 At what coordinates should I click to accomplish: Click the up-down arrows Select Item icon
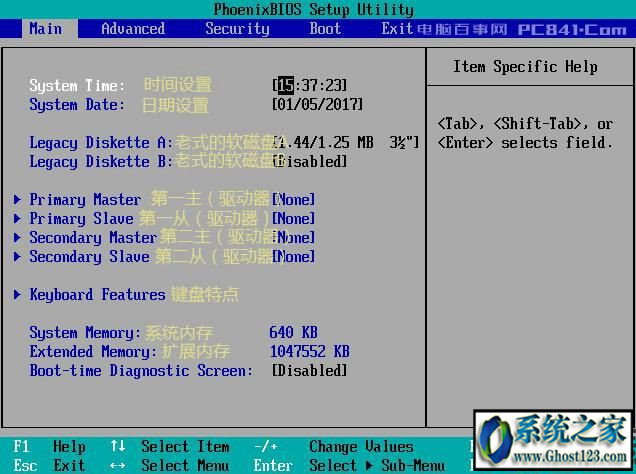[x=118, y=446]
